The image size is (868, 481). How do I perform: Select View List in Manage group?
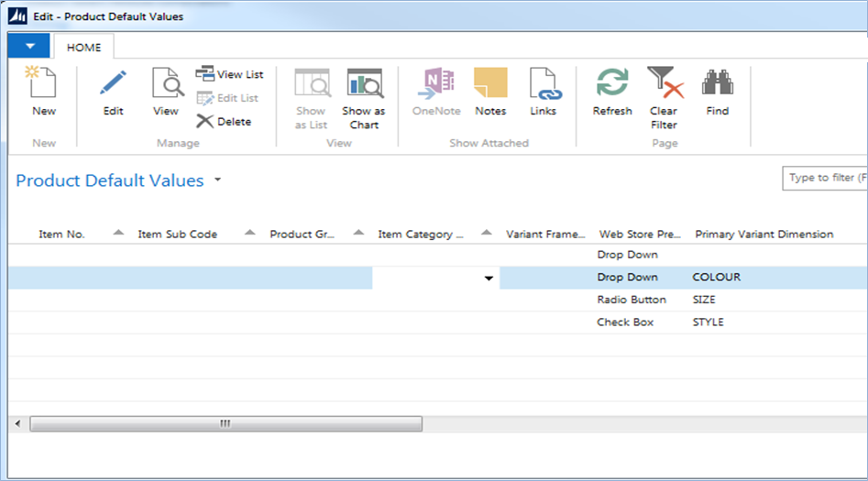click(x=230, y=74)
